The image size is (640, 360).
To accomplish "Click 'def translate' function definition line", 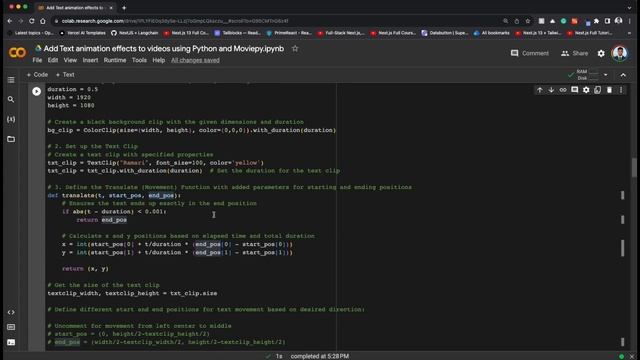I will point(114,196).
